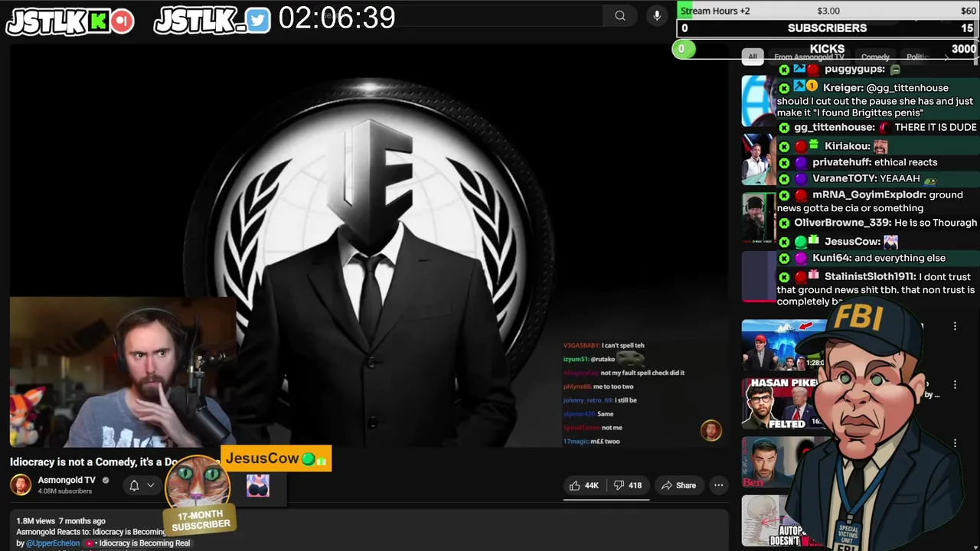Image resolution: width=980 pixels, height=551 pixels.
Task: Click the '1.8M views 7 months ago' text
Action: tap(61, 521)
